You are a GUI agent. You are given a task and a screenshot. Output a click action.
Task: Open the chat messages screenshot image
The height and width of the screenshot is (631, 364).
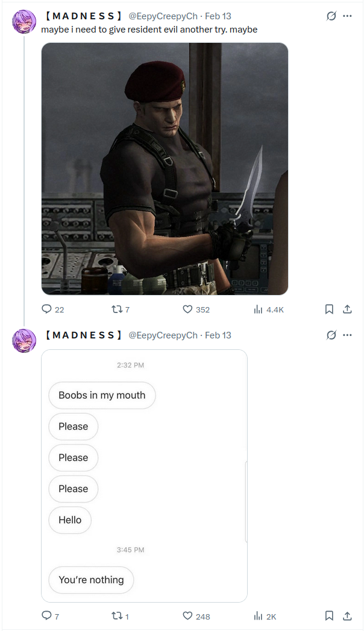(x=145, y=476)
